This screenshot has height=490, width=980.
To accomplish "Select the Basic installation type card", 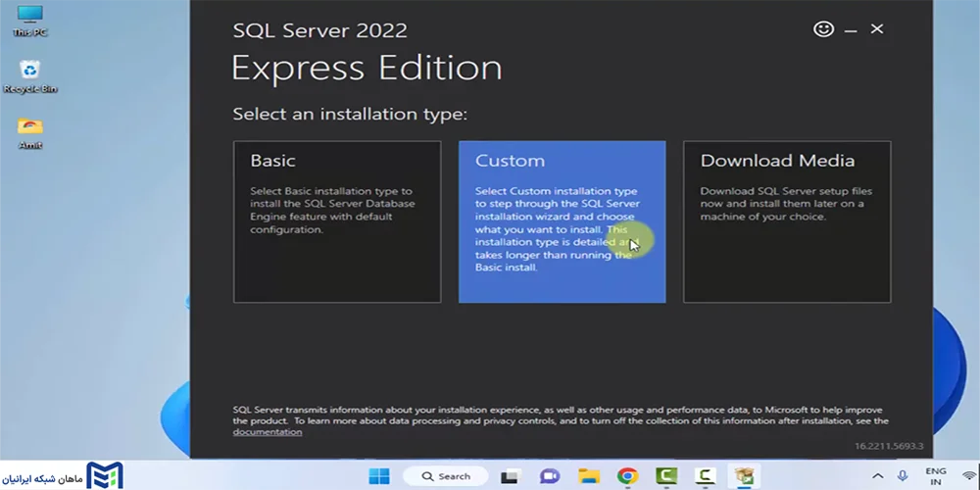I will [337, 221].
